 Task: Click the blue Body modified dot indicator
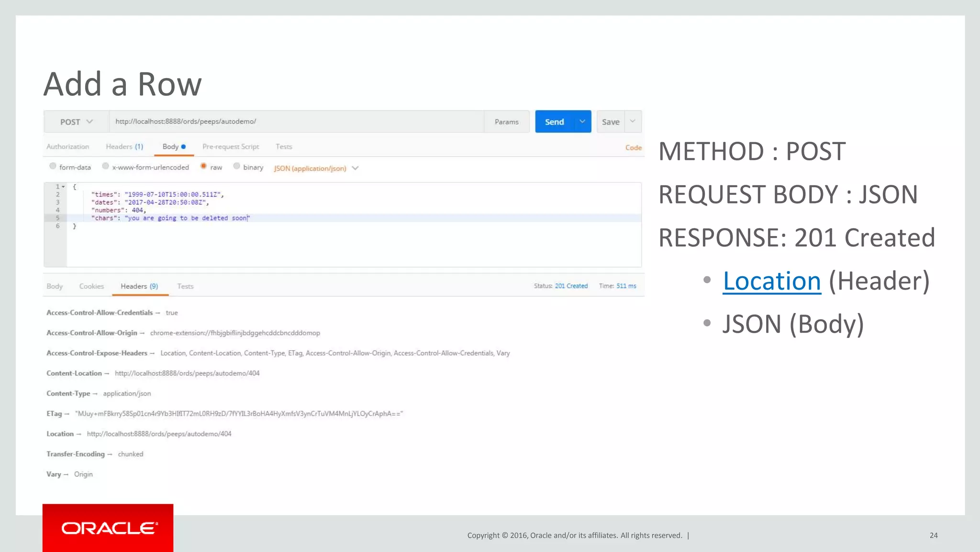click(x=183, y=147)
